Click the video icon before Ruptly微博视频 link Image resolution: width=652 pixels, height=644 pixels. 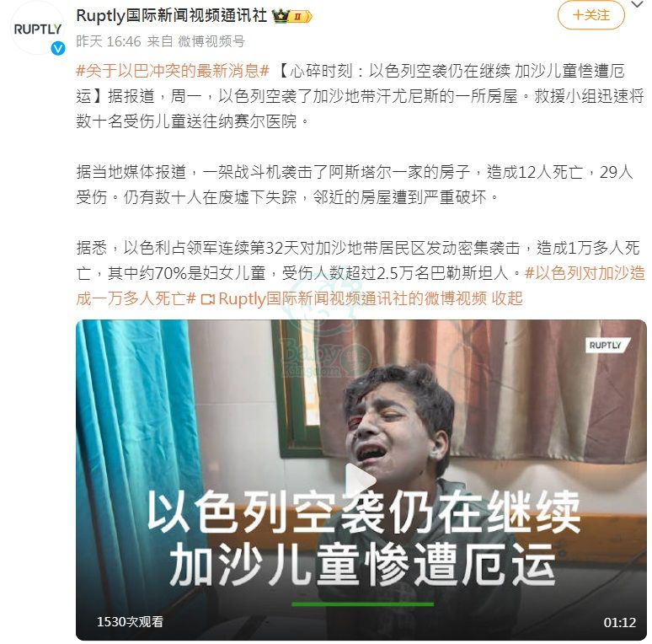[208, 298]
